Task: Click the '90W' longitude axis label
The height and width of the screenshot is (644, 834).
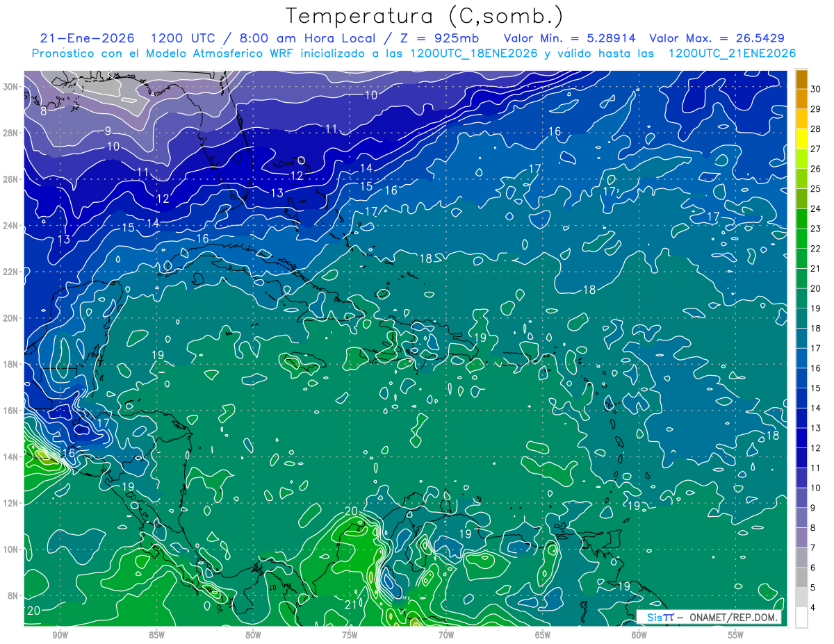Action: pyautogui.click(x=60, y=635)
